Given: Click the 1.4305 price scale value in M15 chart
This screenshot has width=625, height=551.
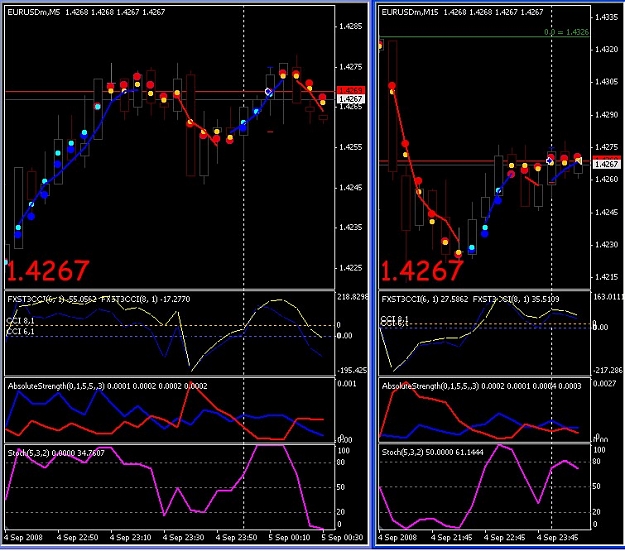Looking at the screenshot, I should tap(607, 82).
